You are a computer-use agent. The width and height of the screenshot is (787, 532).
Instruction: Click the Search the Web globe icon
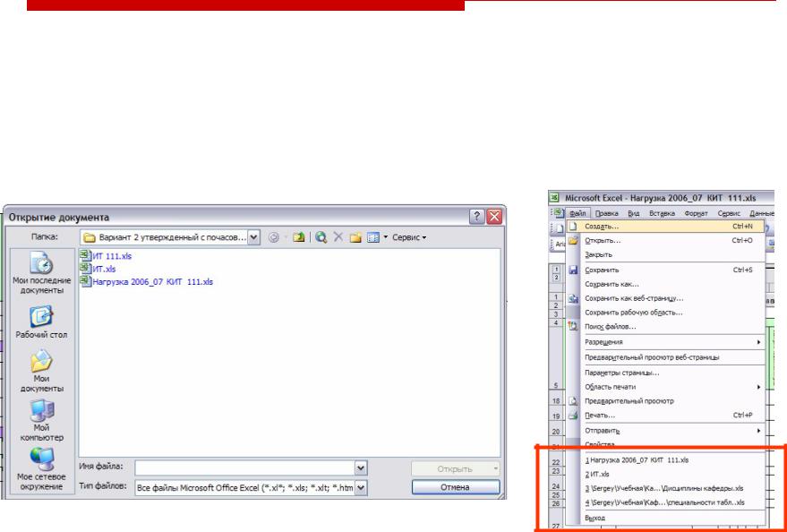(x=321, y=237)
